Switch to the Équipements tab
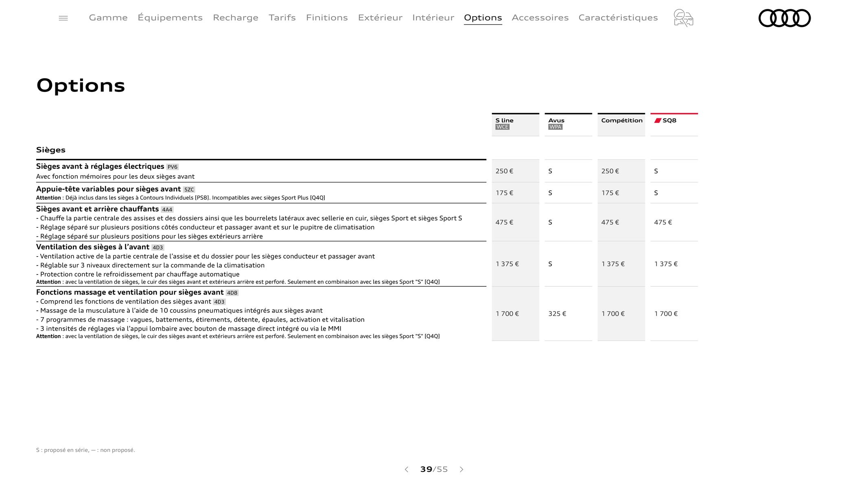This screenshot has height=488, width=868. [170, 17]
